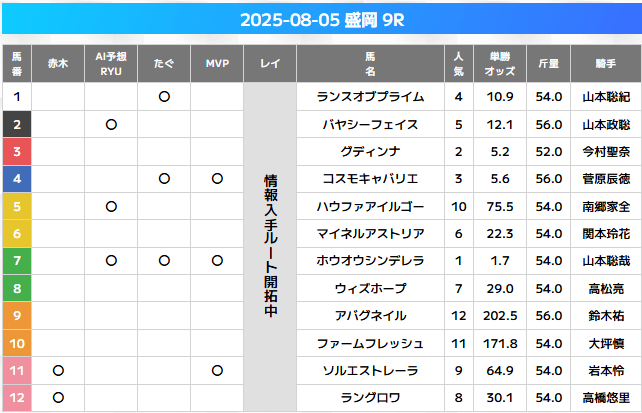Click jockey name 今村聖奈
642x413 pixels.
606,151
